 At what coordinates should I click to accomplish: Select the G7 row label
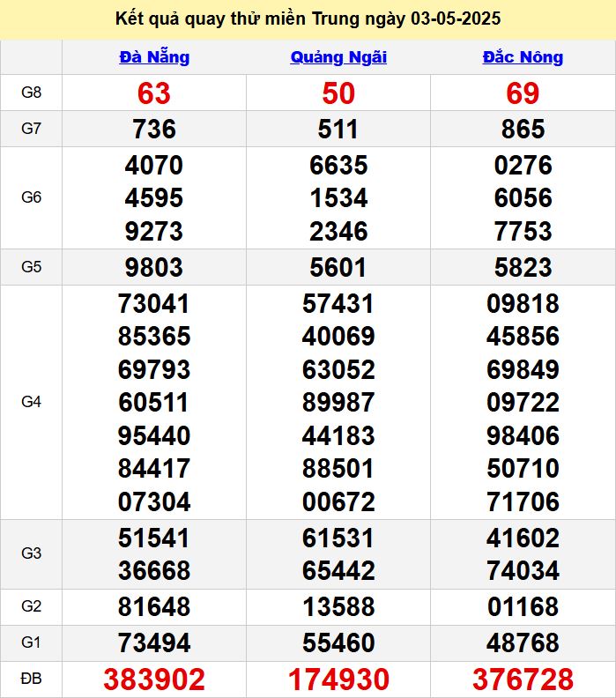31,129
